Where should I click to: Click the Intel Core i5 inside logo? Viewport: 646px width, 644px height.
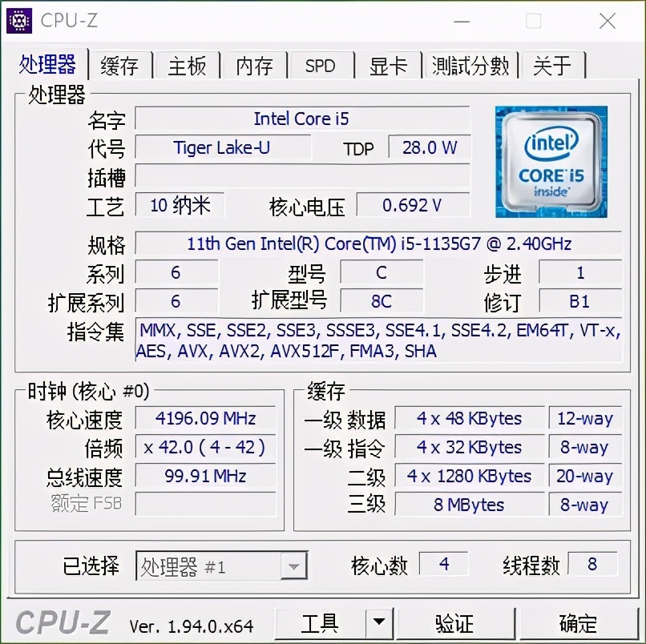tap(551, 162)
